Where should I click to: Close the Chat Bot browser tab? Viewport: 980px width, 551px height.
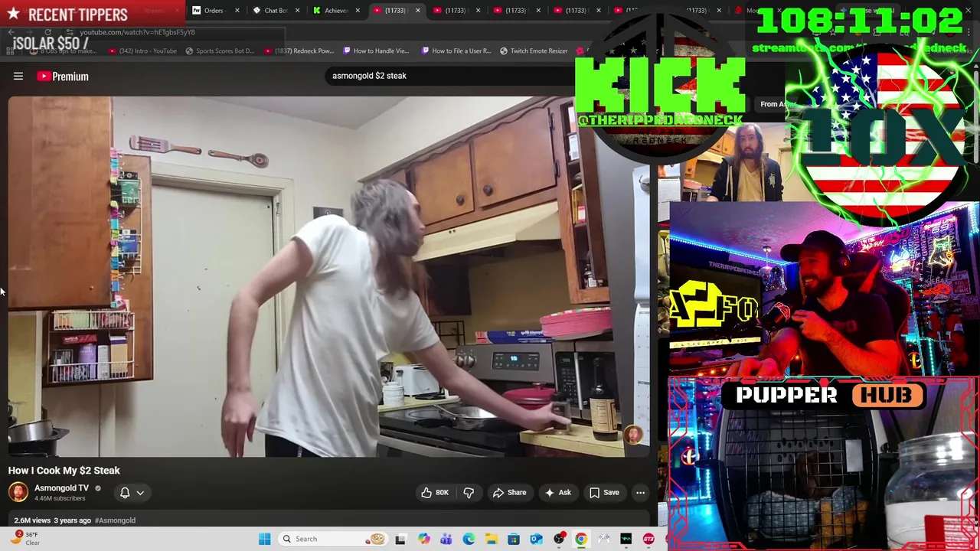click(297, 11)
